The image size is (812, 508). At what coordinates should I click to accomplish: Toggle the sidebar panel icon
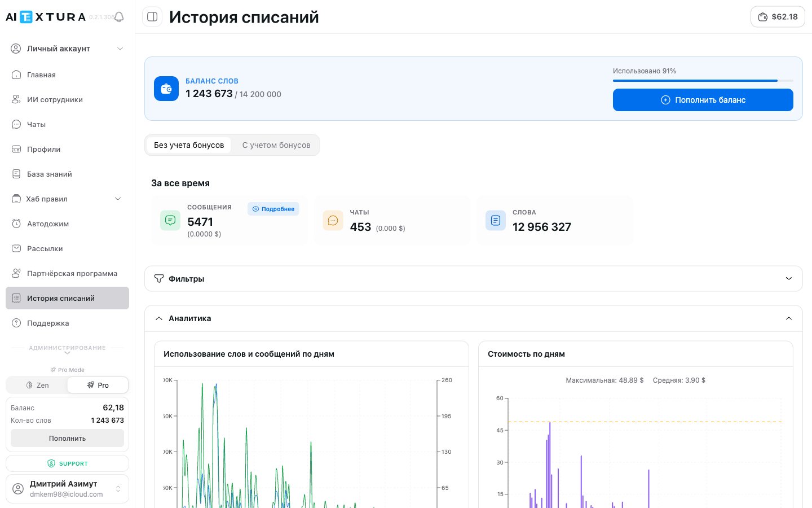tap(152, 17)
